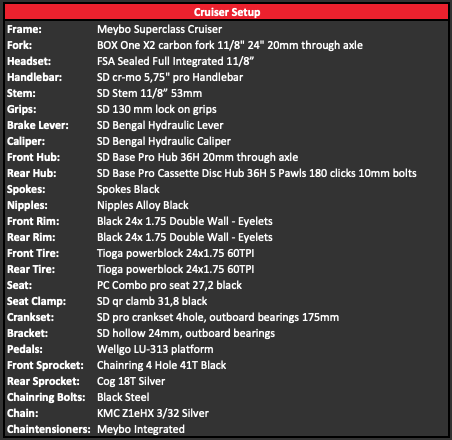Click the Crankset specification text

(218, 317)
